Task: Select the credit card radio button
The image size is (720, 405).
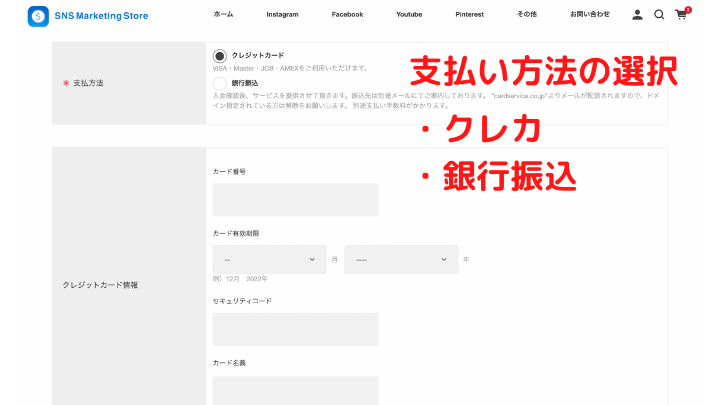Action: (x=220, y=56)
